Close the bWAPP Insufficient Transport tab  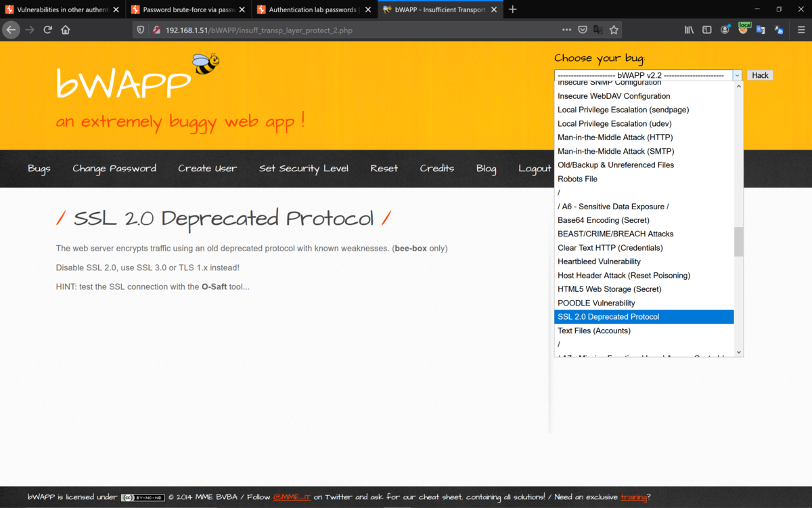pos(495,9)
